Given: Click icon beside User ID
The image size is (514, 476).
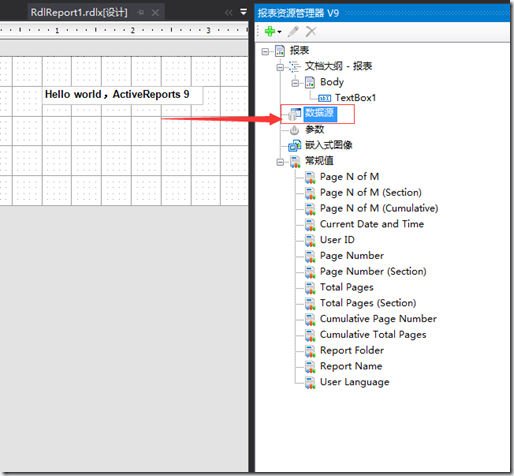Looking at the screenshot, I should pos(310,240).
